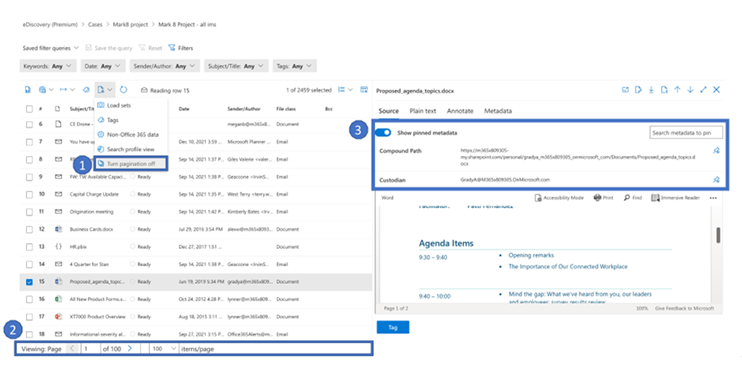Click the Search metadata to pin field
The height and width of the screenshot is (367, 742).
686,133
